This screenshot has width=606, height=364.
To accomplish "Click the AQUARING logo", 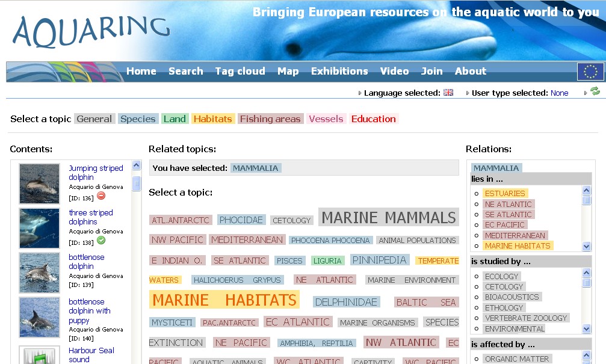I will 91,31.
